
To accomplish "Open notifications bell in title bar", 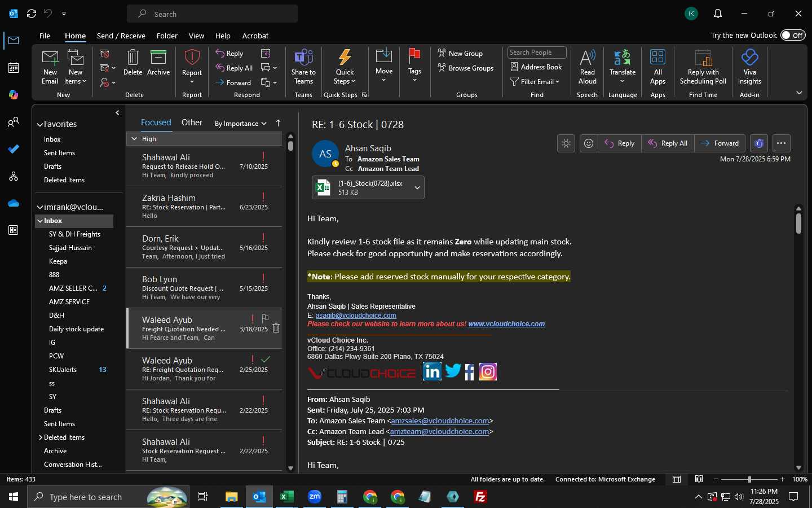I will tap(717, 14).
